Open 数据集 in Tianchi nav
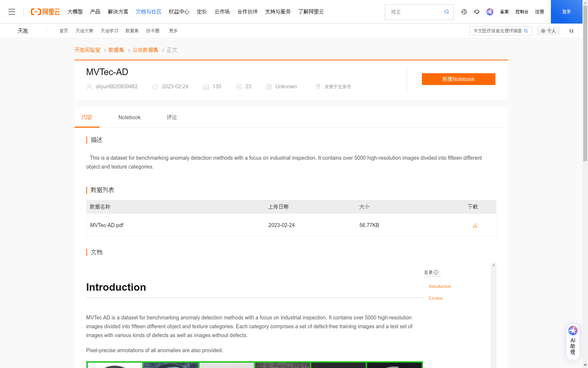588x368 pixels. coord(132,31)
